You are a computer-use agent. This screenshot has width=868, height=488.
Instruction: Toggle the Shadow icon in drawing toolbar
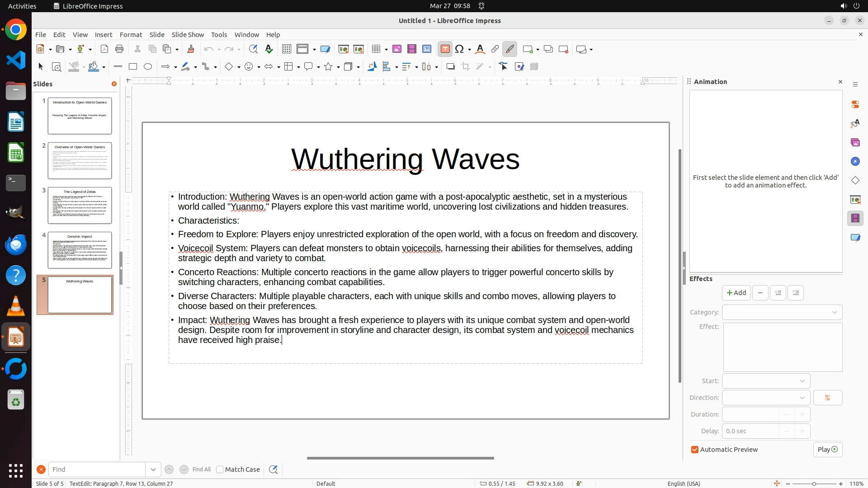450,67
